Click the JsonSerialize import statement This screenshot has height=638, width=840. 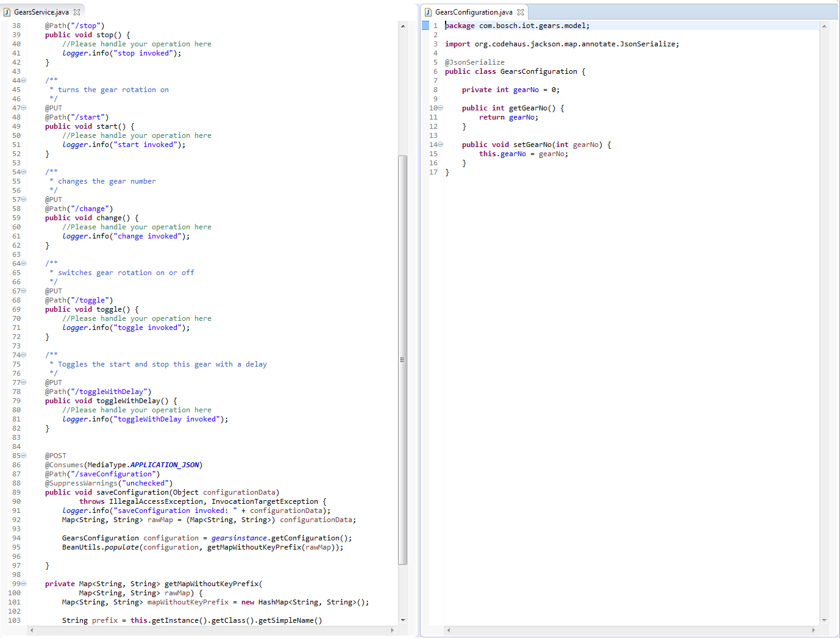pyautogui.click(x=562, y=44)
